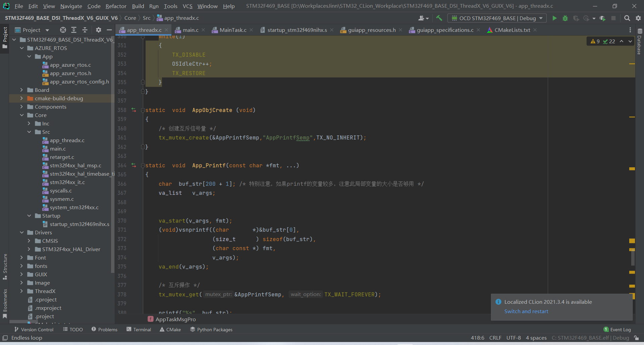Open the Terminal tool window
This screenshot has height=345, width=644.
[139, 330]
